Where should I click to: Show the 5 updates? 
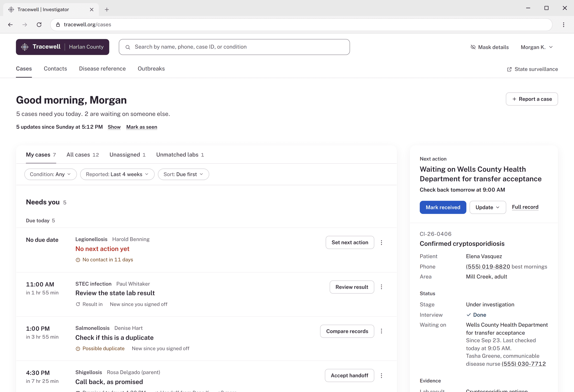click(114, 127)
